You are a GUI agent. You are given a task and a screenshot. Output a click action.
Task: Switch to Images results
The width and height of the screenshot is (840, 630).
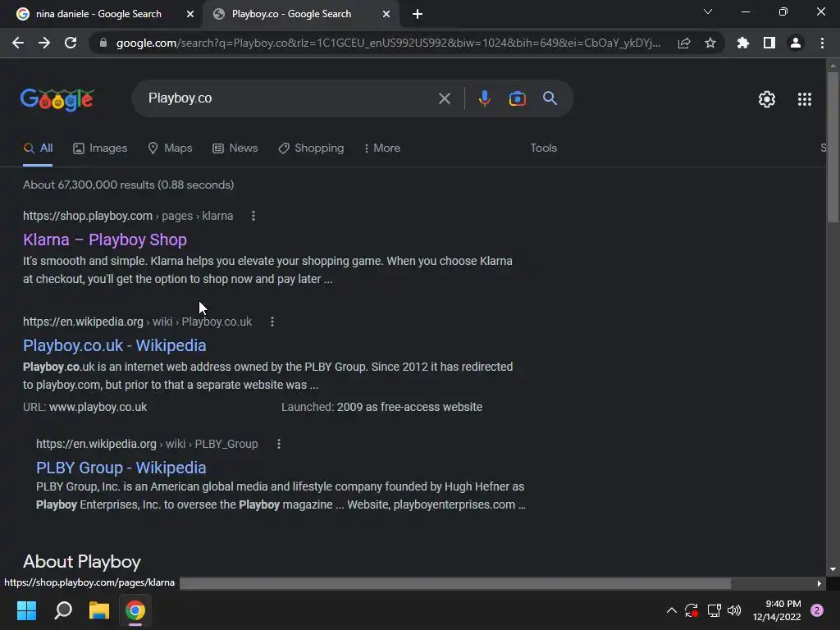coord(100,148)
